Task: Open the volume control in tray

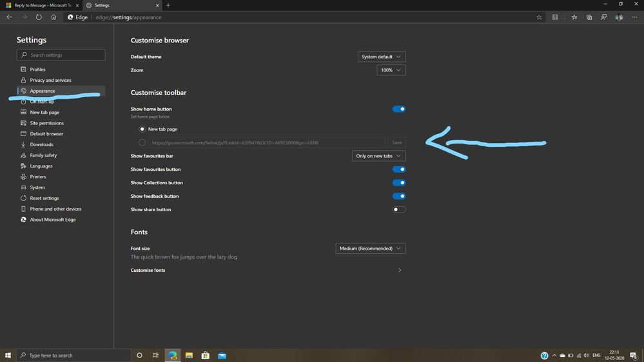Action: pyautogui.click(x=586, y=356)
